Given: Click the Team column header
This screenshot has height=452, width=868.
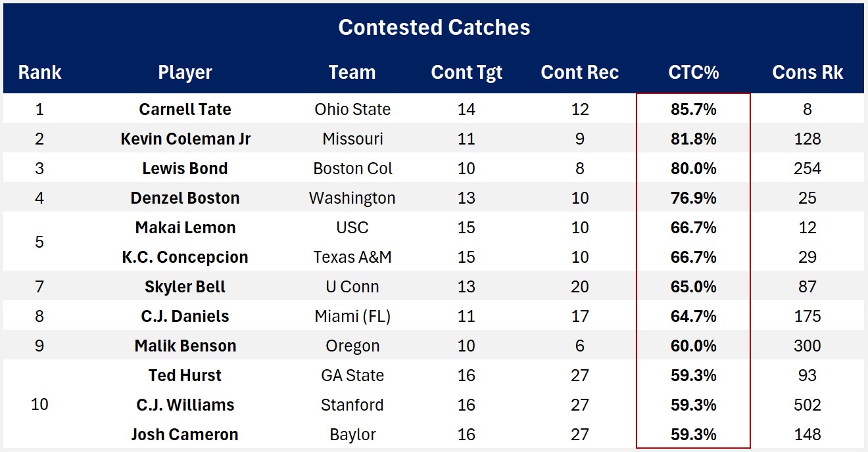Looking at the screenshot, I should point(352,72).
